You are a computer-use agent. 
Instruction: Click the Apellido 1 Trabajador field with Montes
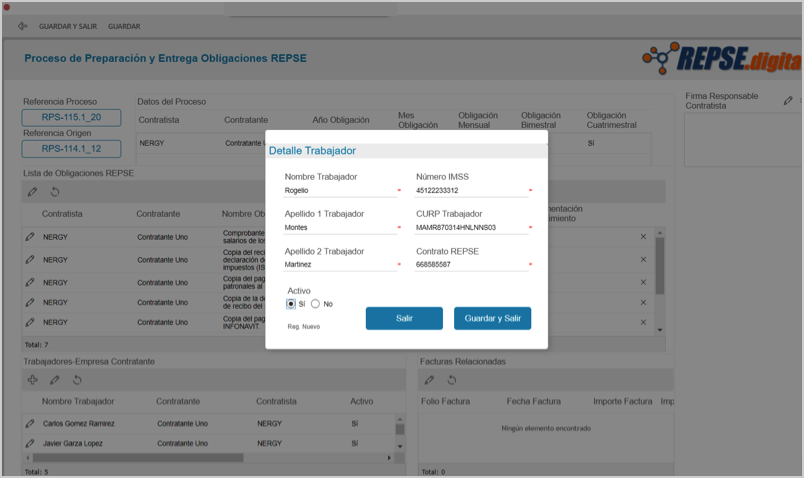pos(339,227)
